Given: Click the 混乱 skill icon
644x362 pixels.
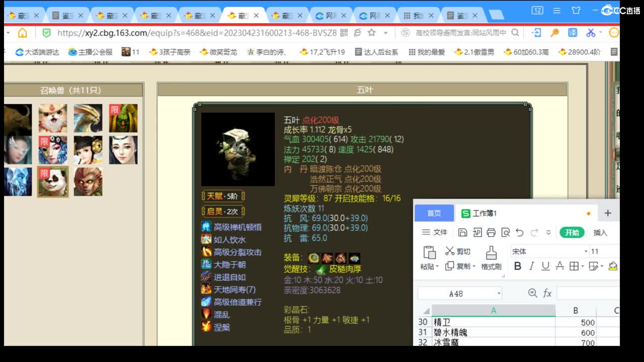Looking at the screenshot, I should point(206,314).
